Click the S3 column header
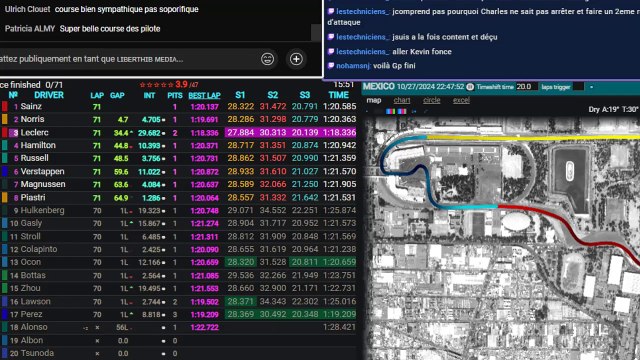This screenshot has width=640, height=360. [x=304, y=95]
